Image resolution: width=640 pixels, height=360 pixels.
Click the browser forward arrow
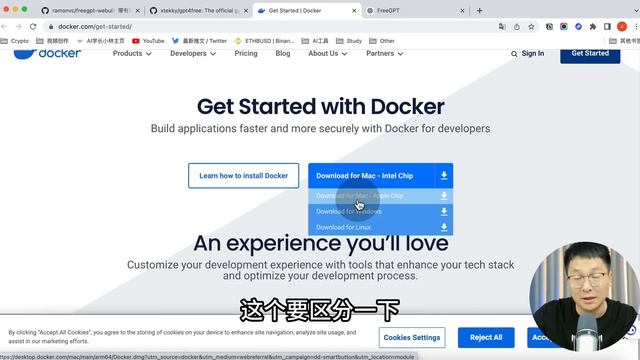point(19,27)
